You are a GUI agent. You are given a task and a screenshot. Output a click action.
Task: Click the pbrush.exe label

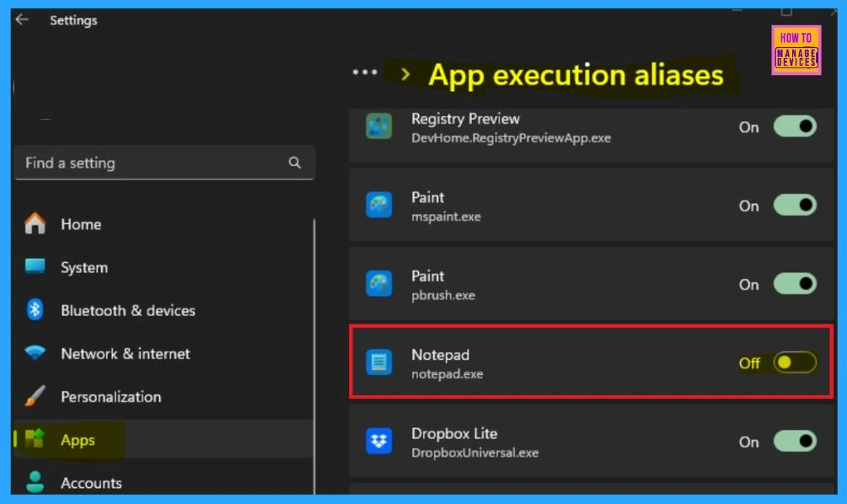pyautogui.click(x=443, y=296)
